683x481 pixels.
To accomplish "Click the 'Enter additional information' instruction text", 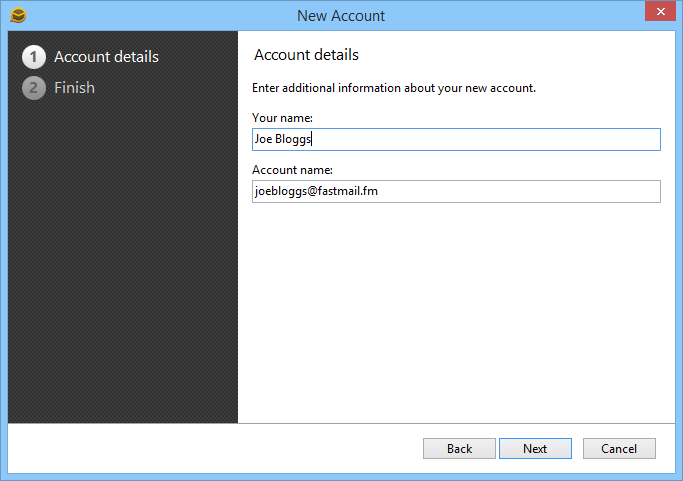I will [394, 88].
